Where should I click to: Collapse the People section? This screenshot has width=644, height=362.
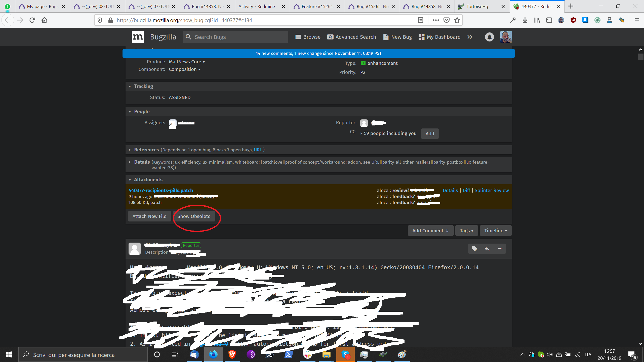pyautogui.click(x=130, y=112)
